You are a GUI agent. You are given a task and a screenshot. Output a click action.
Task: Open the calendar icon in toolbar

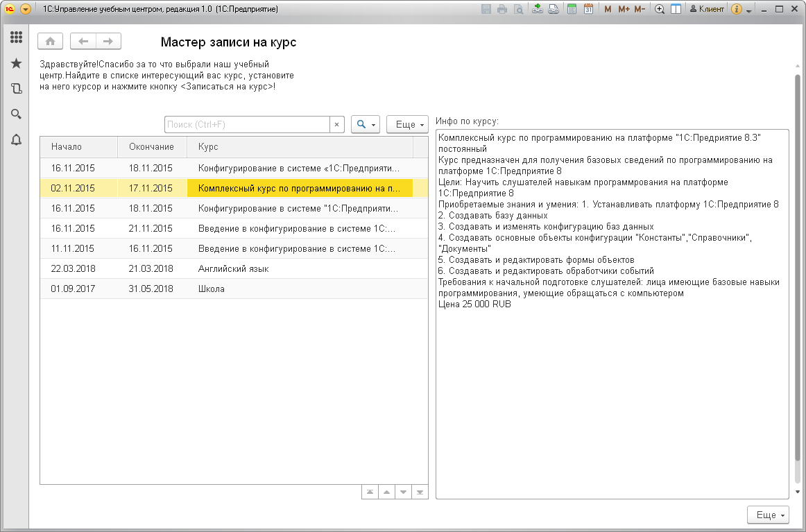point(589,9)
